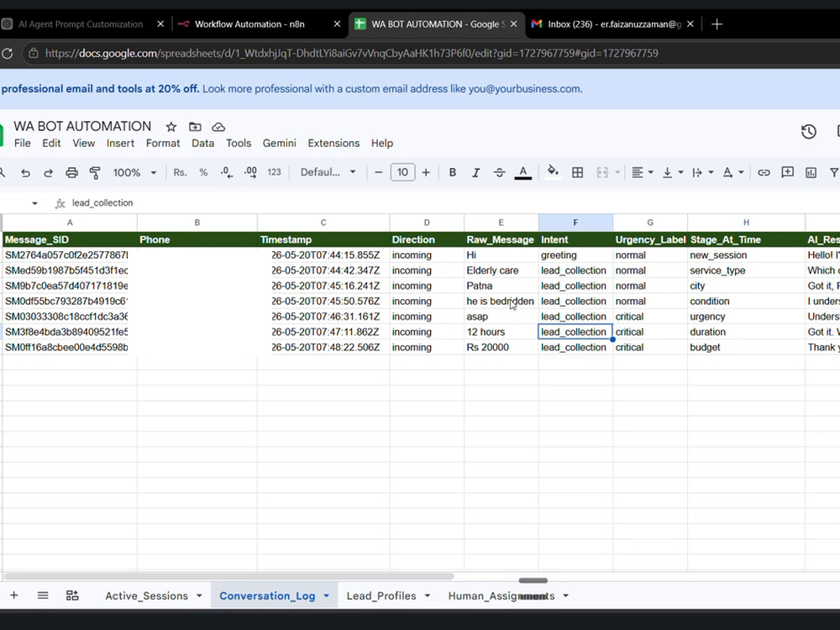Click the browser address bar URL
840x630 pixels.
tap(351, 53)
